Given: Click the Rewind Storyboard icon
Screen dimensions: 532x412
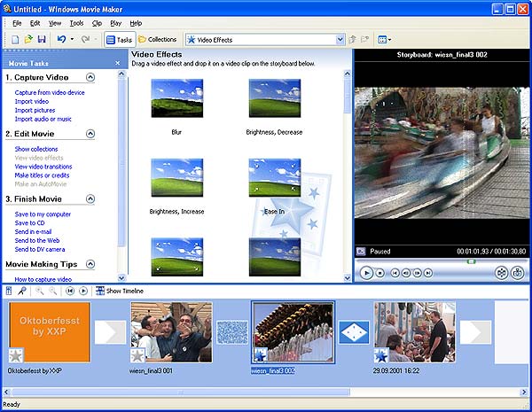Looking at the screenshot, I should click(70, 291).
